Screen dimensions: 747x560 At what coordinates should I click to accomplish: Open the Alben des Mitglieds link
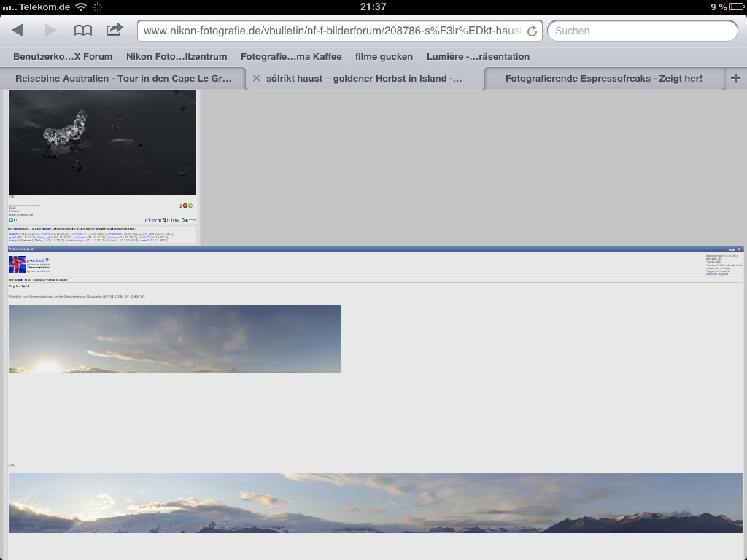point(717,274)
